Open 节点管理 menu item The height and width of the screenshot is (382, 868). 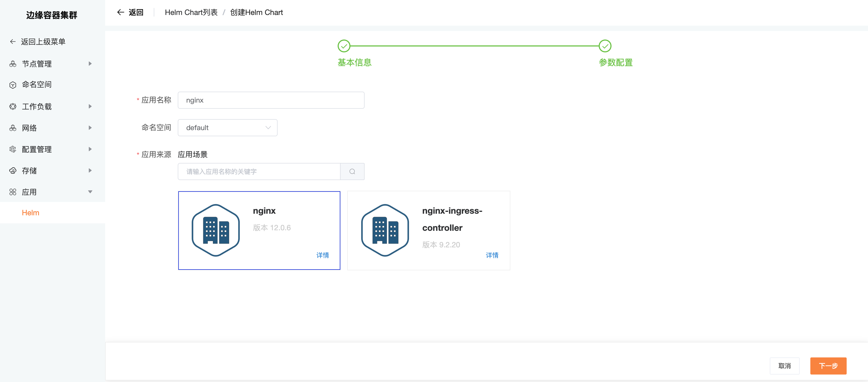53,64
